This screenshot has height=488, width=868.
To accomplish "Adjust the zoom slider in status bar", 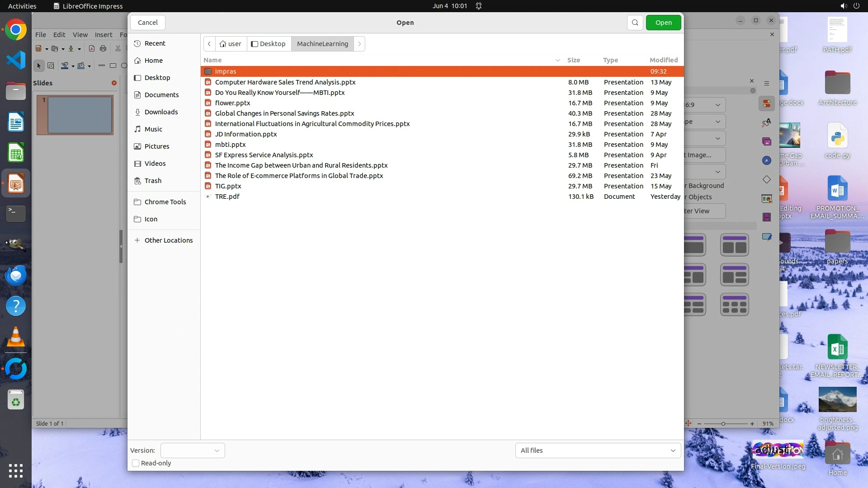I will pos(723,424).
